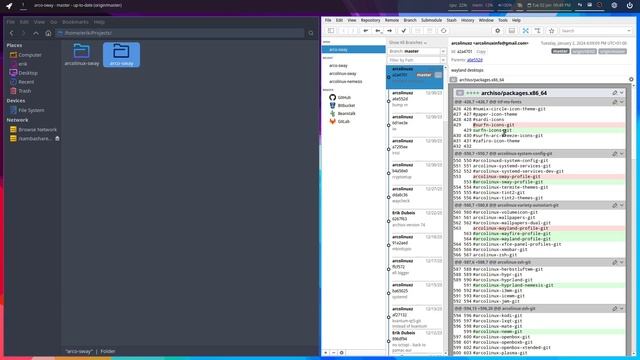Image resolution: width=640 pixels, height=360 pixels.
Task: Select the arco-sway folder
Action: pyautogui.click(x=121, y=55)
